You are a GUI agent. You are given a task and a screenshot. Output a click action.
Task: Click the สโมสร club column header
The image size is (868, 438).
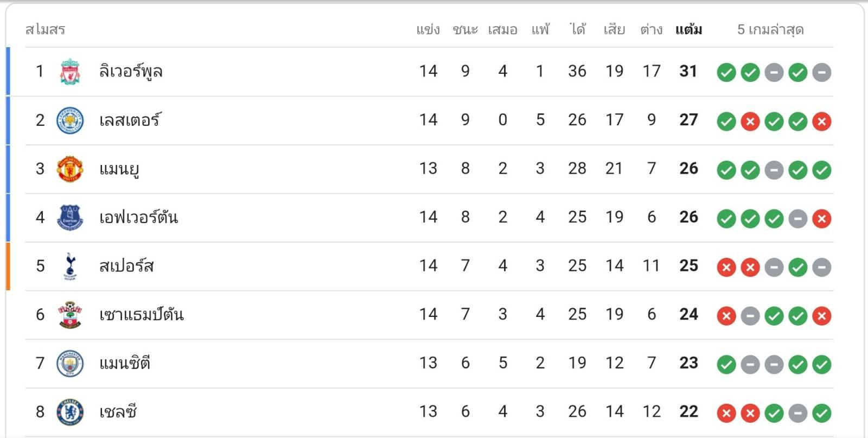click(x=45, y=29)
